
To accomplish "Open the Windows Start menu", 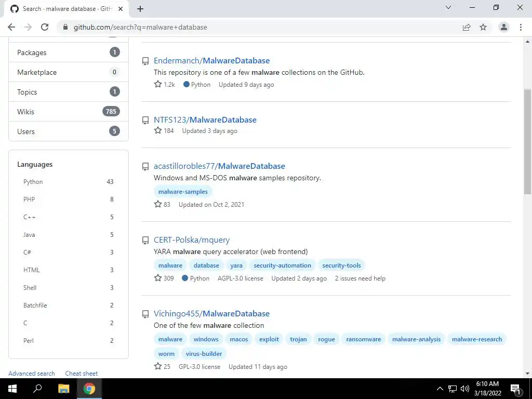I will [12, 389].
